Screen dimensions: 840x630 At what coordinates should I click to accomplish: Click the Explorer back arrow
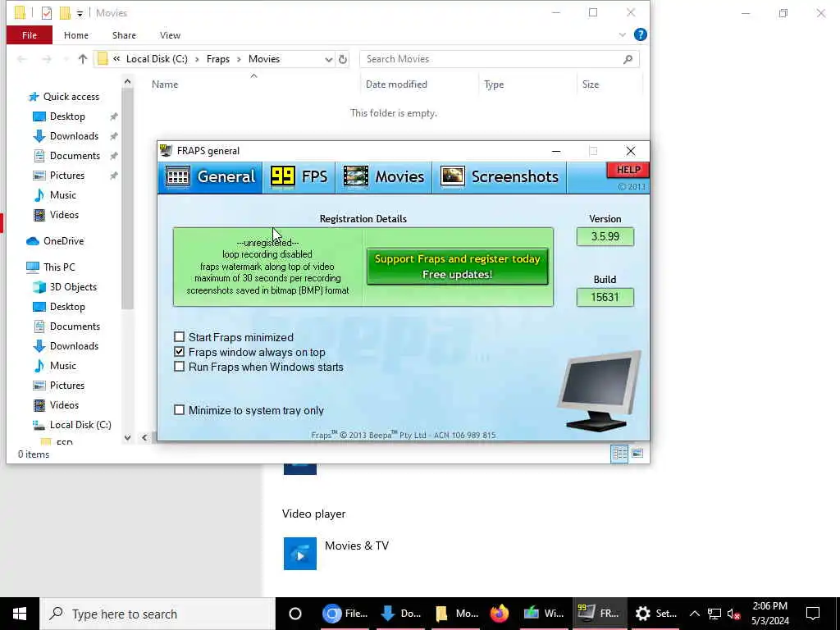coord(22,59)
